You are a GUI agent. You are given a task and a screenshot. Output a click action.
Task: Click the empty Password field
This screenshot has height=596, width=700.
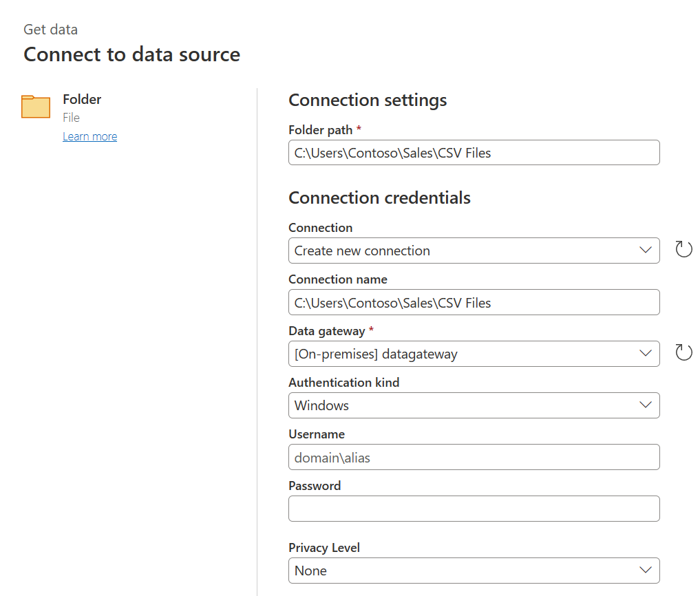tap(474, 509)
